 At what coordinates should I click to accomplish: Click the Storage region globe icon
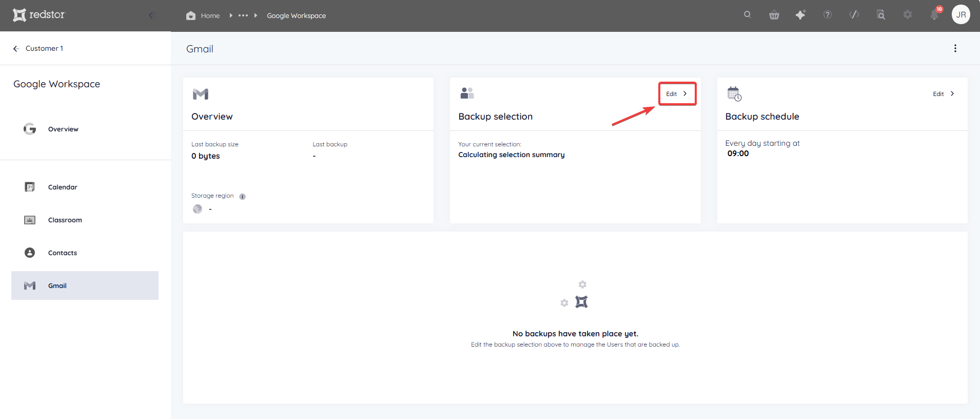click(x=198, y=209)
